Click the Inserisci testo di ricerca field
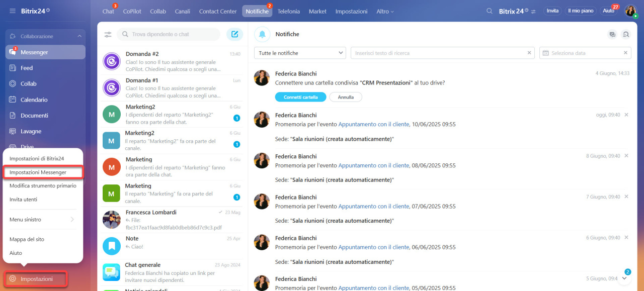644x291 pixels. coord(443,53)
